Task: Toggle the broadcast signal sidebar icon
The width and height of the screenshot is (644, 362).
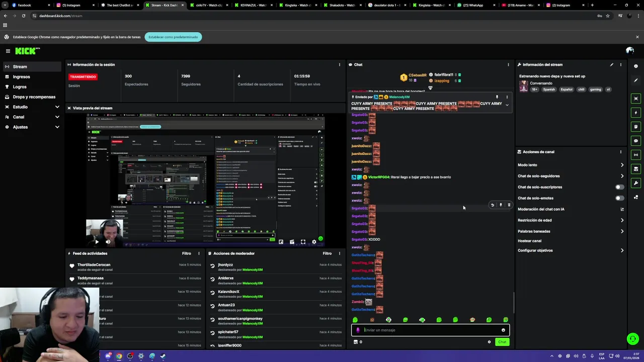Action: 636,155
